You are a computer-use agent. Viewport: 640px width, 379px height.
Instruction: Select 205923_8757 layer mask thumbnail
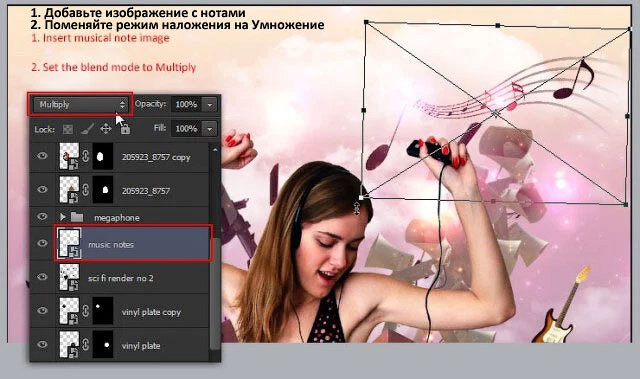click(x=102, y=190)
